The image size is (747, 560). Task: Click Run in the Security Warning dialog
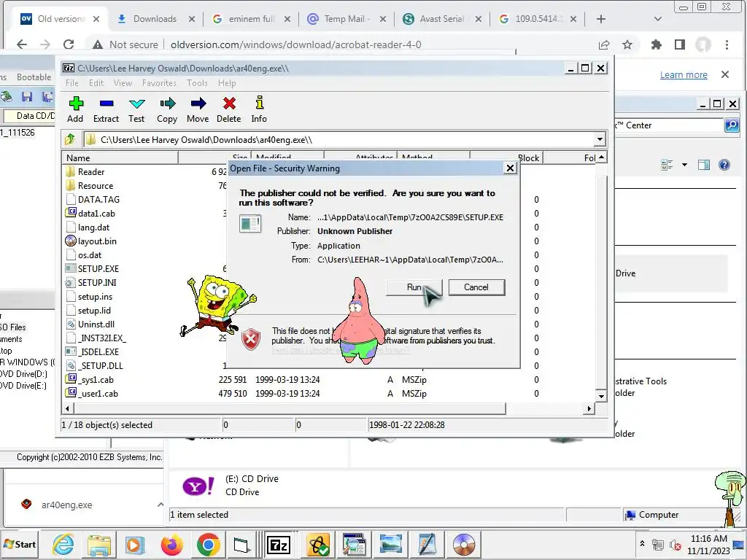[x=414, y=287]
